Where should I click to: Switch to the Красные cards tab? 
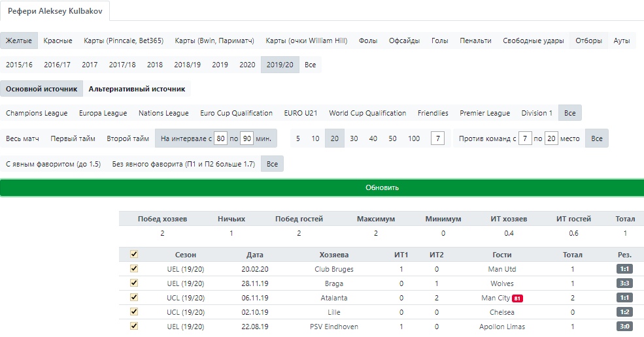(x=58, y=40)
